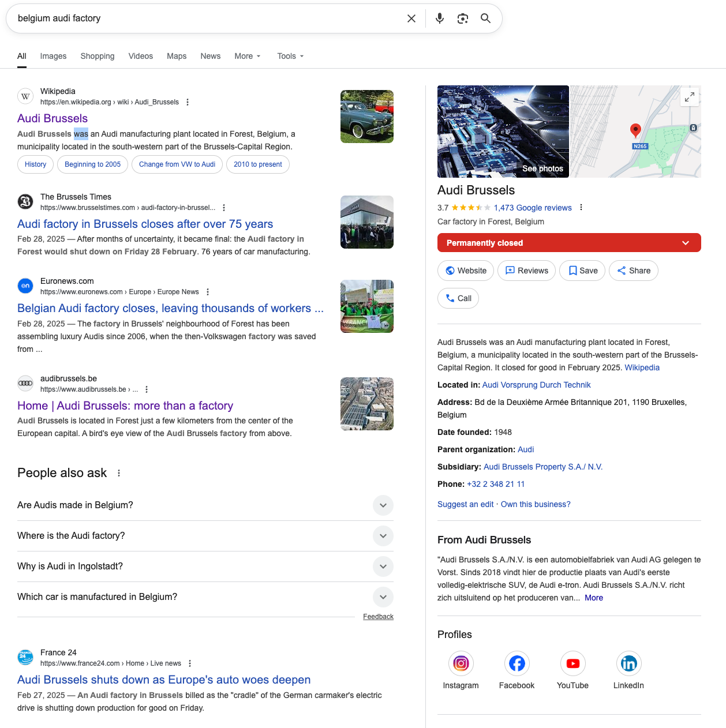
Task: Expand 'Where is the Audi factory?' question
Action: (x=205, y=536)
